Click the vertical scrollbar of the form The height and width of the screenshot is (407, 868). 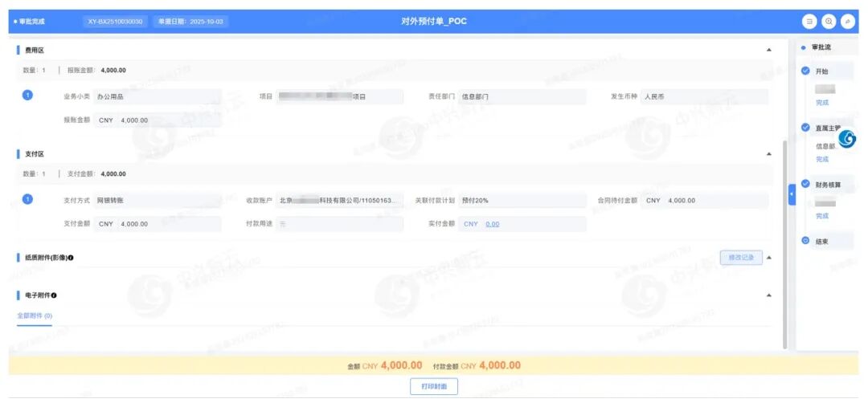click(x=785, y=241)
